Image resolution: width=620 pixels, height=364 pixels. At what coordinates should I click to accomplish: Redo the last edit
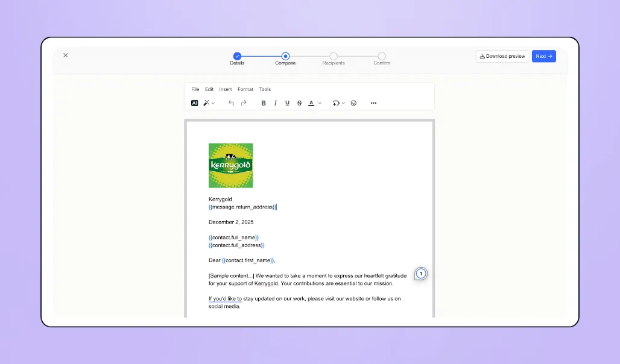pyautogui.click(x=243, y=102)
